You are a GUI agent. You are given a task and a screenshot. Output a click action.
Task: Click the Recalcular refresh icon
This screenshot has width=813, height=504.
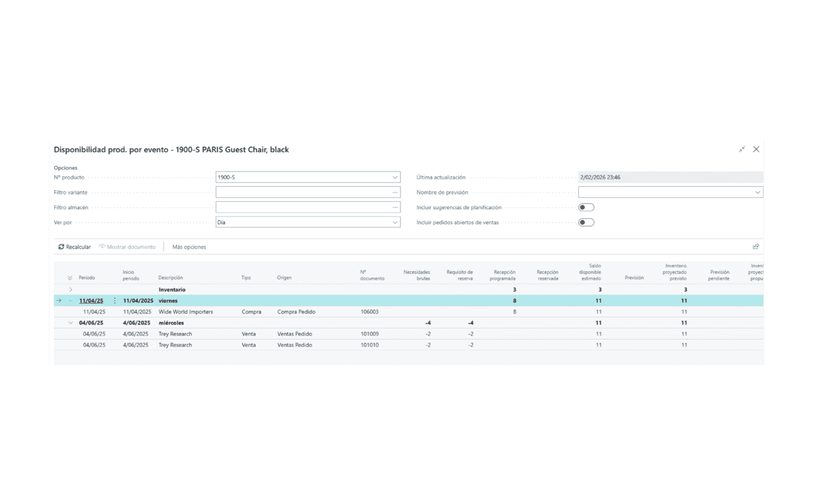pos(61,247)
